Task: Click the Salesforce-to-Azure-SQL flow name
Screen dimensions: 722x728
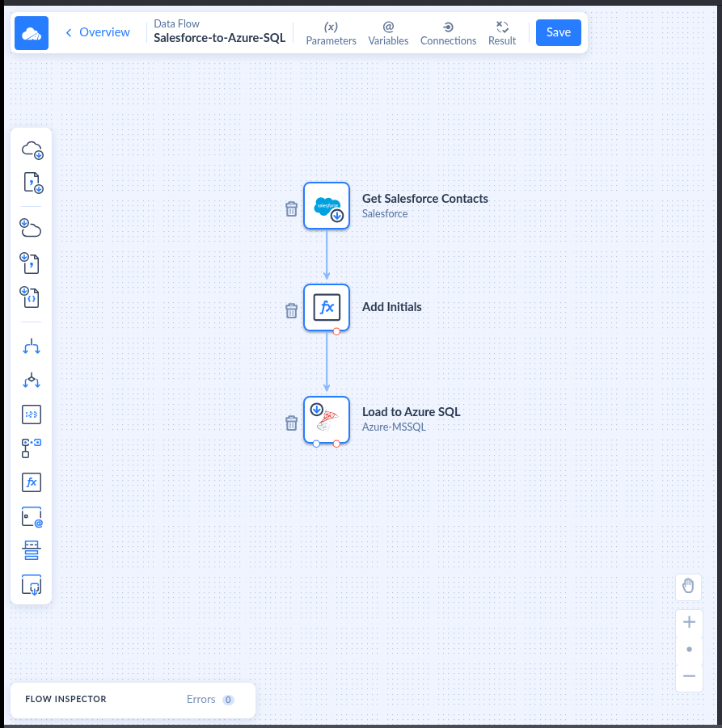Action: pyautogui.click(x=219, y=38)
